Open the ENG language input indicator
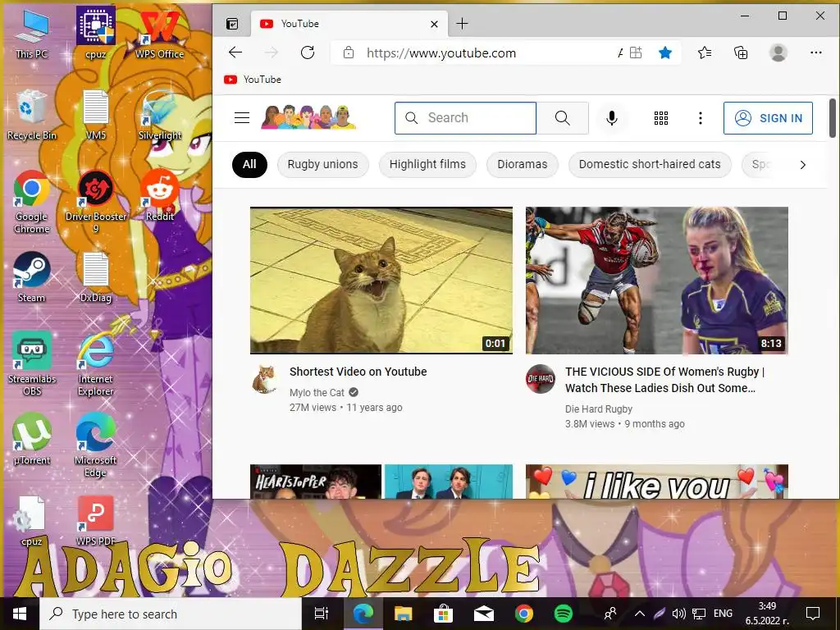Screen dimensions: 840x630 [723, 614]
